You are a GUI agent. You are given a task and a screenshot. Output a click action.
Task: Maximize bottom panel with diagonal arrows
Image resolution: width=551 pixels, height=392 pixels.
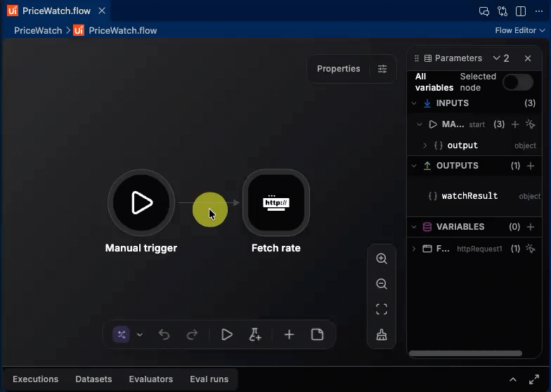pyautogui.click(x=534, y=379)
